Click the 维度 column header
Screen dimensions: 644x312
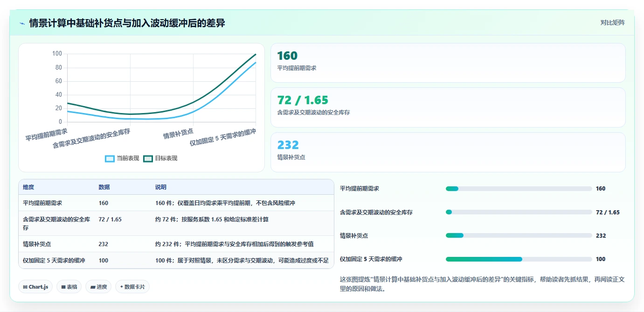tap(28, 187)
